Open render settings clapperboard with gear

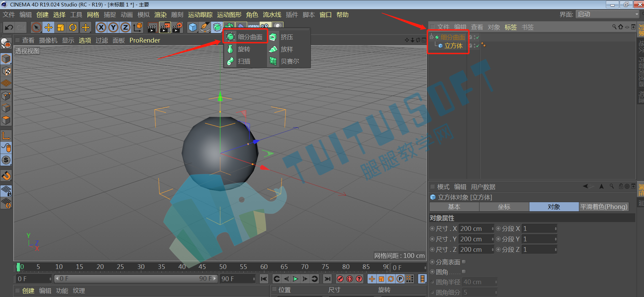click(177, 27)
